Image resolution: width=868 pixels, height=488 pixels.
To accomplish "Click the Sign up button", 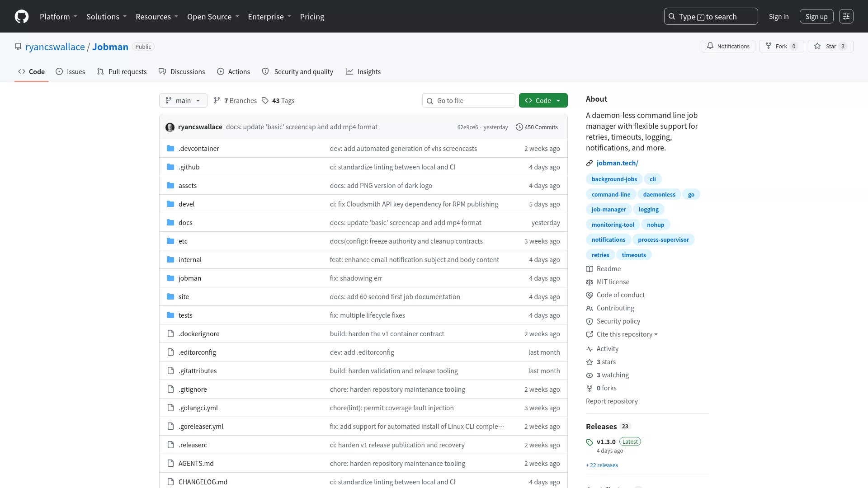I will click(x=816, y=17).
